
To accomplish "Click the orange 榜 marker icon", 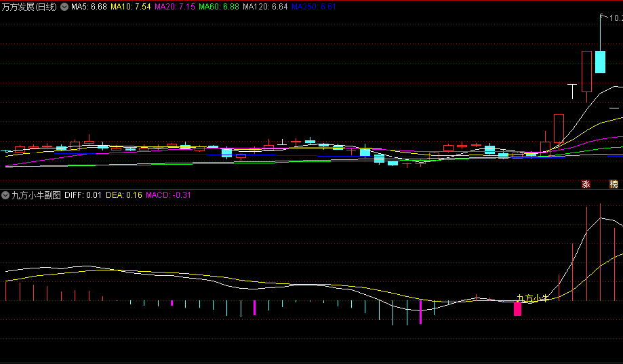I will [x=614, y=184].
